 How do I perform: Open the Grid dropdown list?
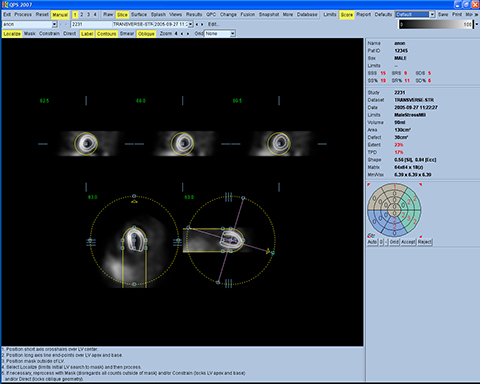pyautogui.click(x=233, y=34)
